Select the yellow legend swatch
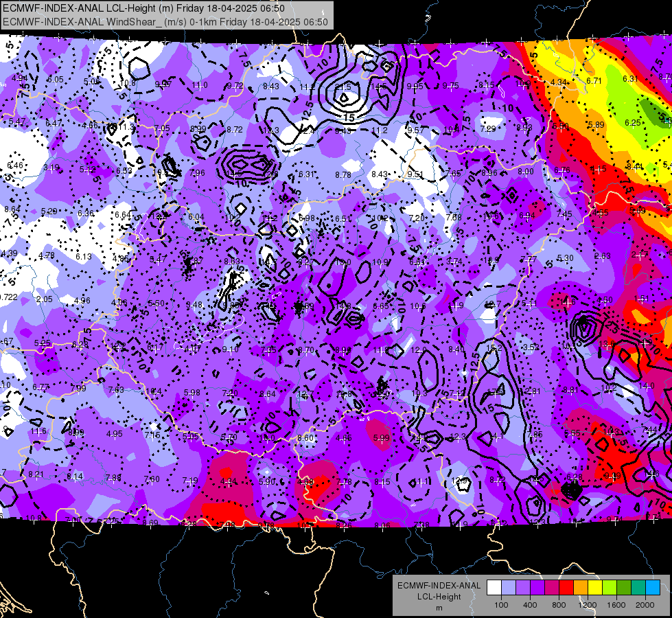 [595, 588]
